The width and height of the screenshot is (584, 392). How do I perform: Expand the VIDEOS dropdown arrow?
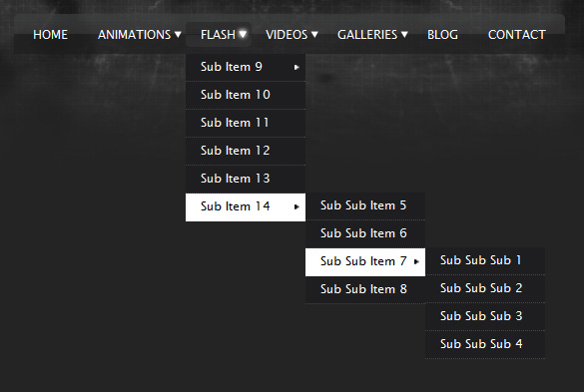tap(314, 35)
